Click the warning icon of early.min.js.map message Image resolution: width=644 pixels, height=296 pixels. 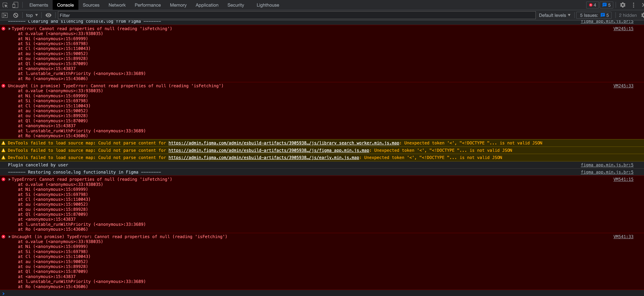click(3, 157)
